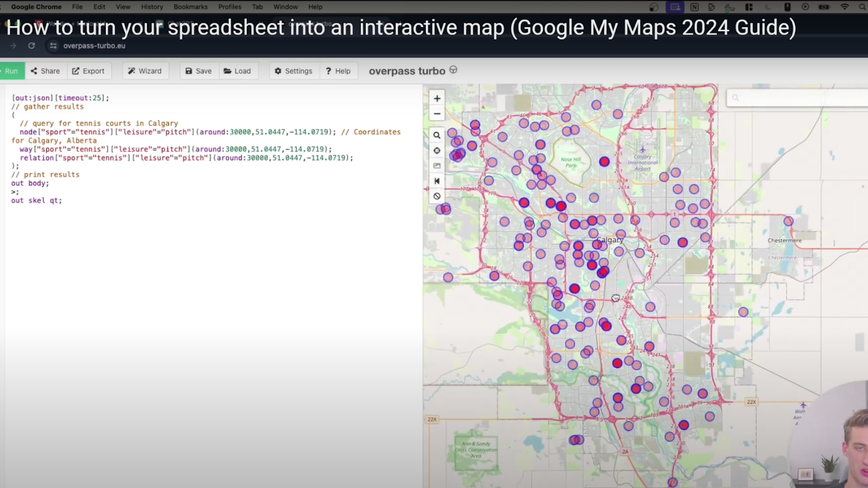Click the clear data overlay (no-entry) control

[x=437, y=196]
